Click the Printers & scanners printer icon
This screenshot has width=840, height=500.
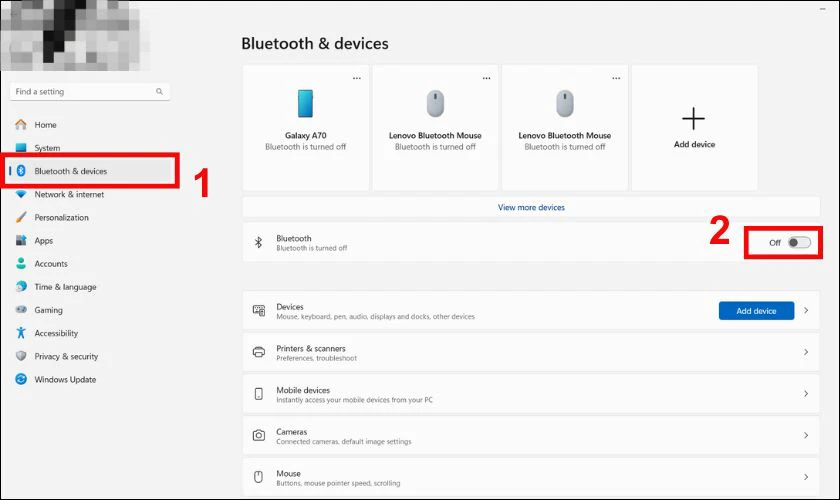(x=259, y=352)
